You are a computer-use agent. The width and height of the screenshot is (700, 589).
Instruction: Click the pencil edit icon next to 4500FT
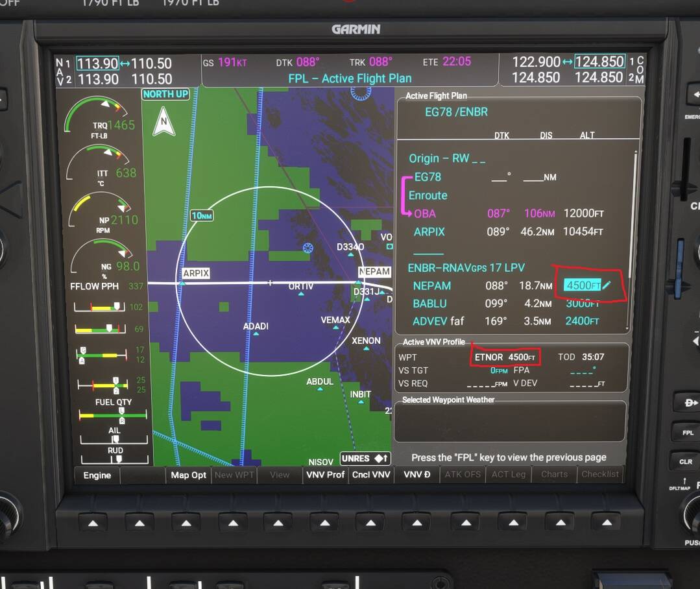(x=606, y=284)
